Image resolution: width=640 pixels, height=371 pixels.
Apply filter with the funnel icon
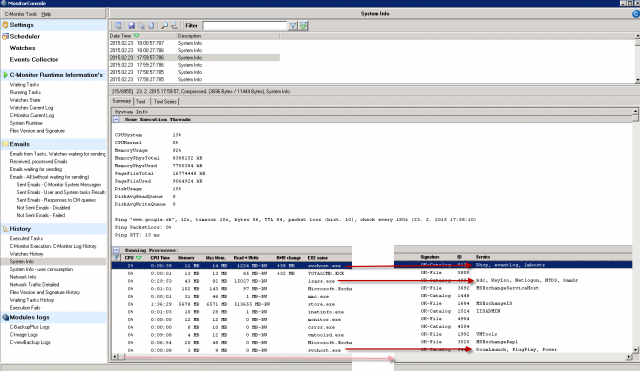[293, 26]
